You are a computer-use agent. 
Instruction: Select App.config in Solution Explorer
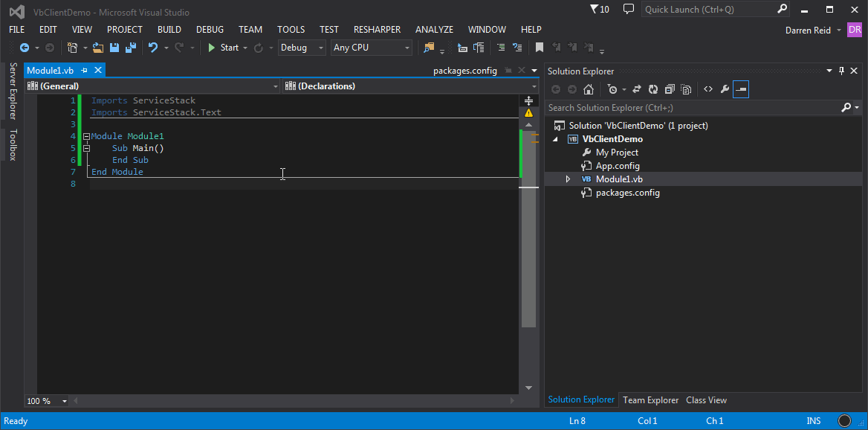click(x=618, y=166)
